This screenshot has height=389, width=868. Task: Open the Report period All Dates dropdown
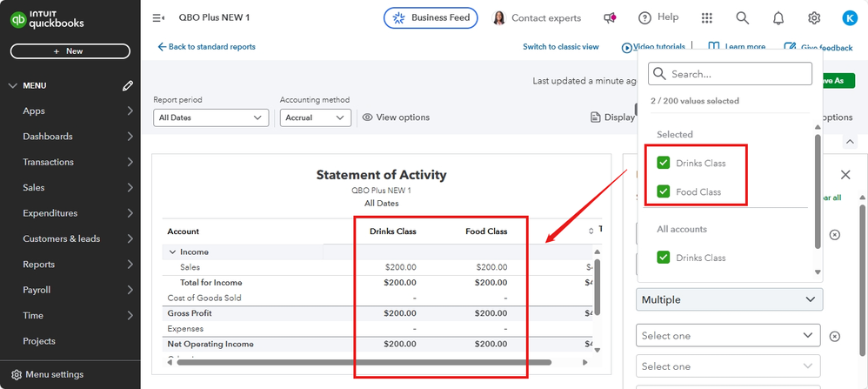pos(210,117)
